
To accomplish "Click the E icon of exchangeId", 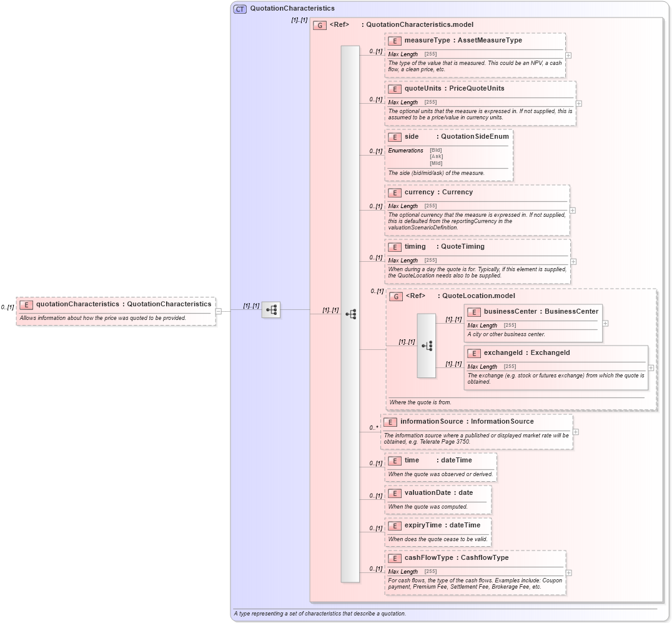I will click(x=473, y=353).
